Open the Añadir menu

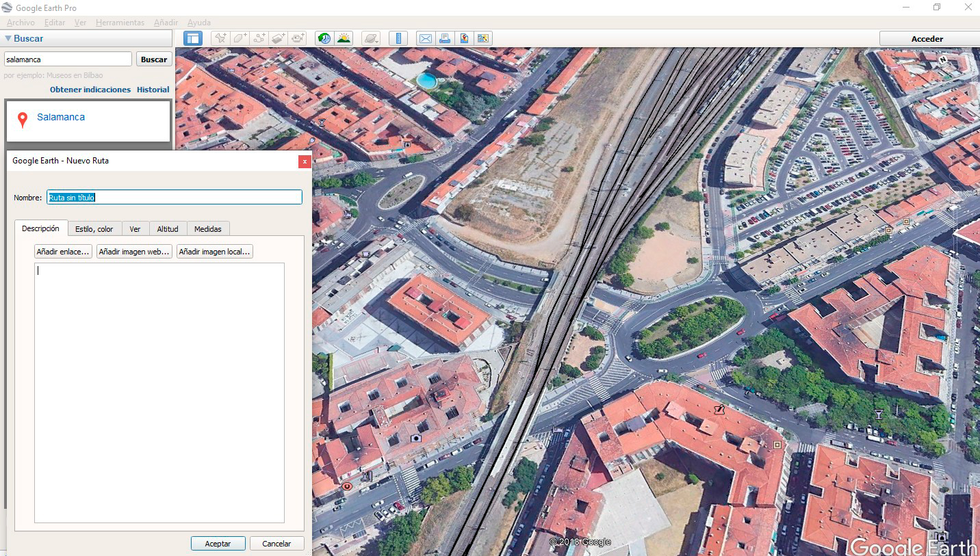click(x=166, y=23)
